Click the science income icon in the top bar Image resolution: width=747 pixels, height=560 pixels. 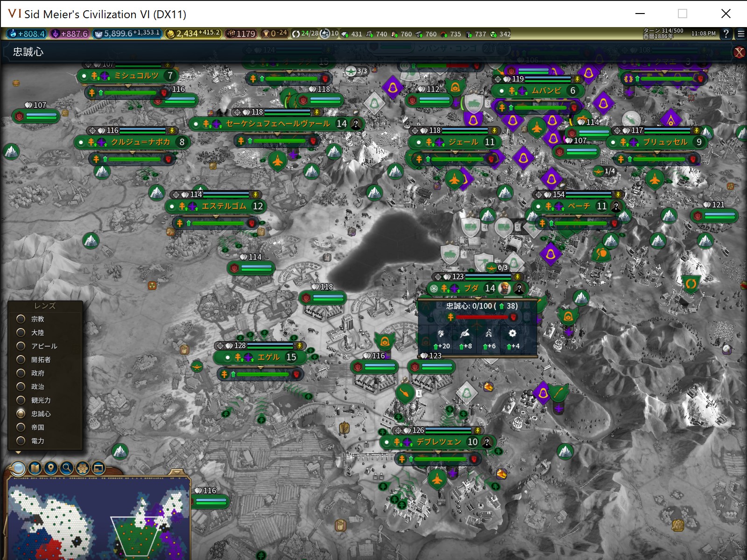[x=10, y=34]
